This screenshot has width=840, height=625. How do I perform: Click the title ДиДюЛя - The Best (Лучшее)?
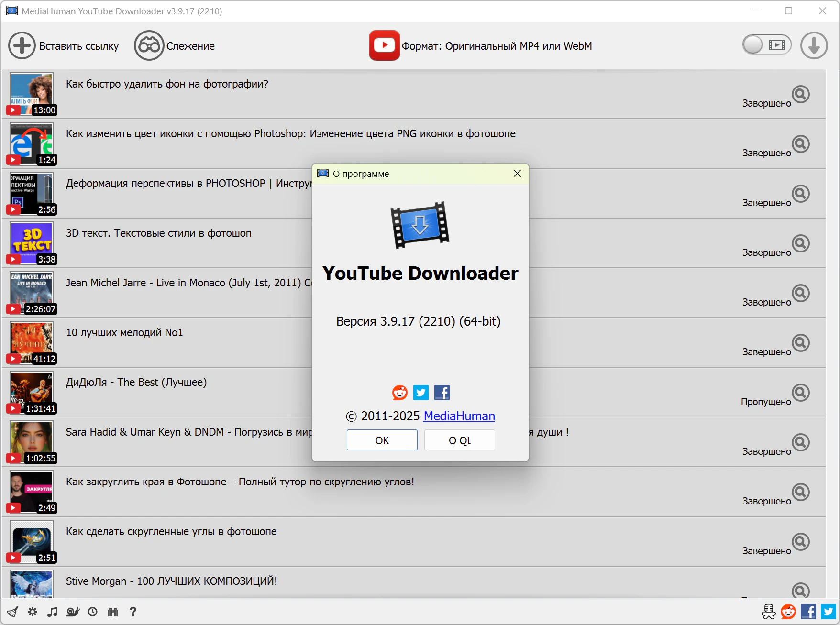(x=136, y=383)
